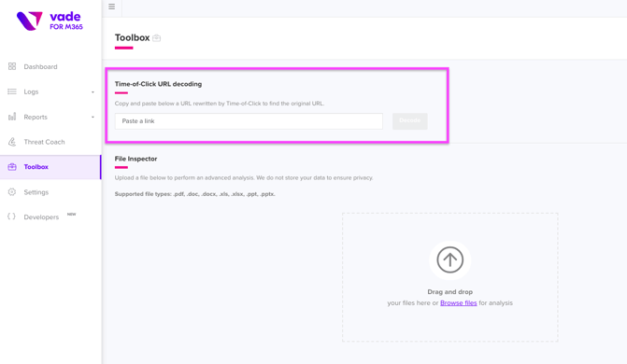
Task: Click the Developers braces icon
Action: [x=11, y=217]
